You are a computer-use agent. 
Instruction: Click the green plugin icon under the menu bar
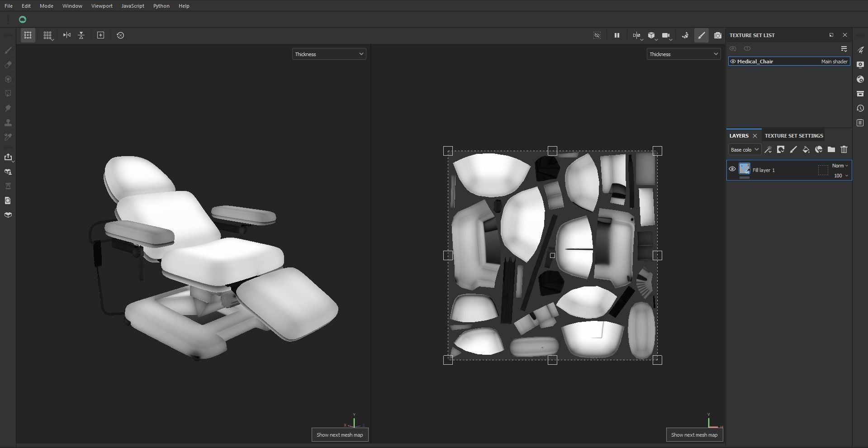tap(23, 19)
